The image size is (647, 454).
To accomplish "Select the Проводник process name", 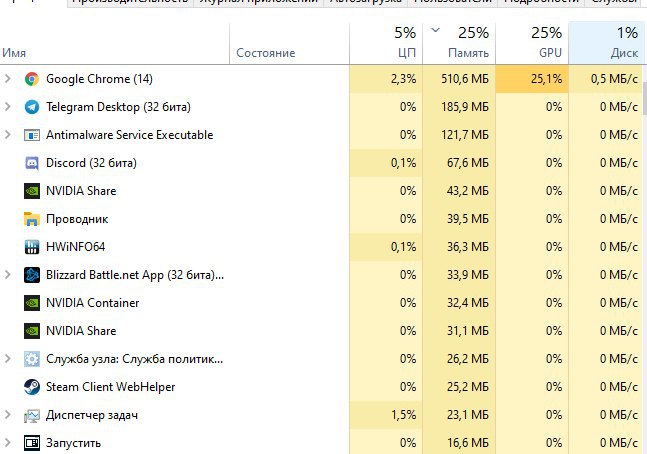I will [x=77, y=219].
